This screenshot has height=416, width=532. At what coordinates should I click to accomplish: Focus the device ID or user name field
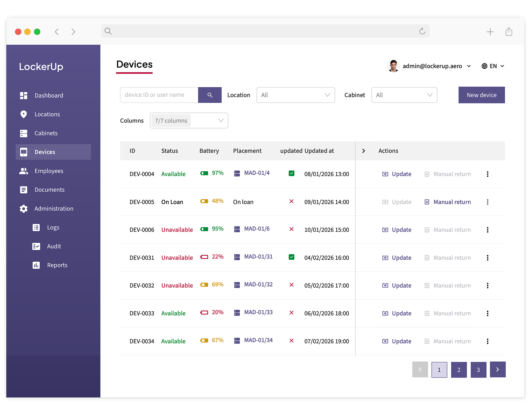tap(159, 95)
